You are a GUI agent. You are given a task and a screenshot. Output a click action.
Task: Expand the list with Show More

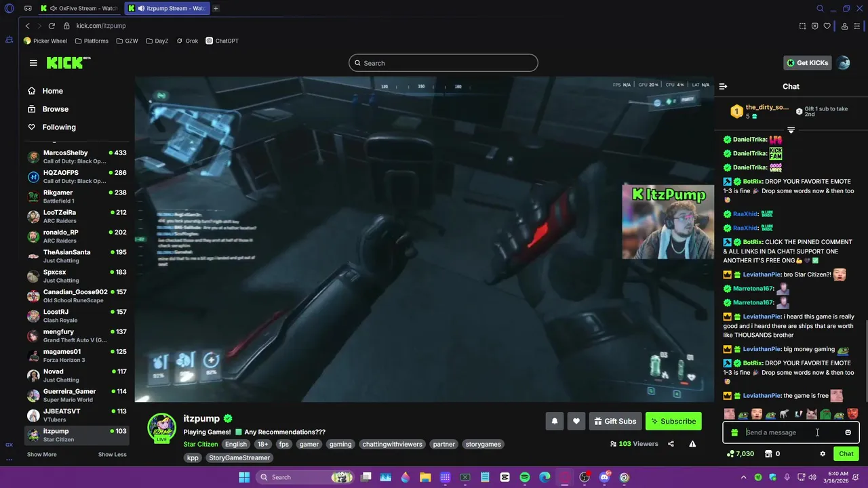coord(41,455)
